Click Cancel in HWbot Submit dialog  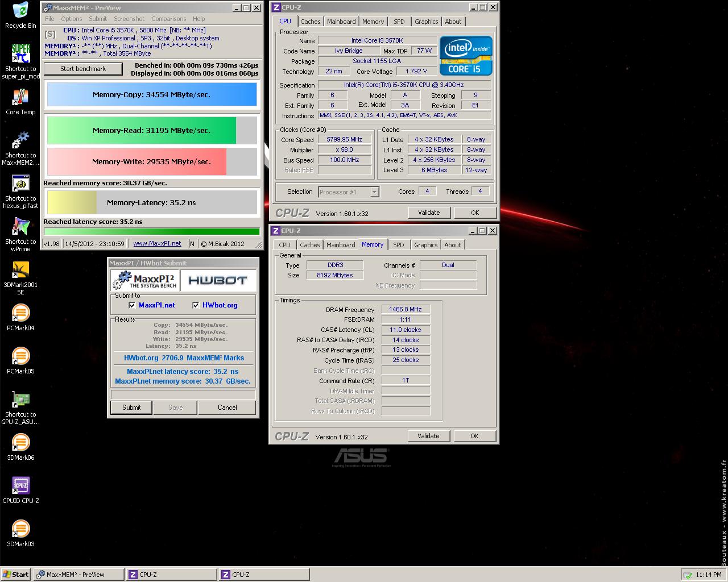pyautogui.click(x=227, y=408)
